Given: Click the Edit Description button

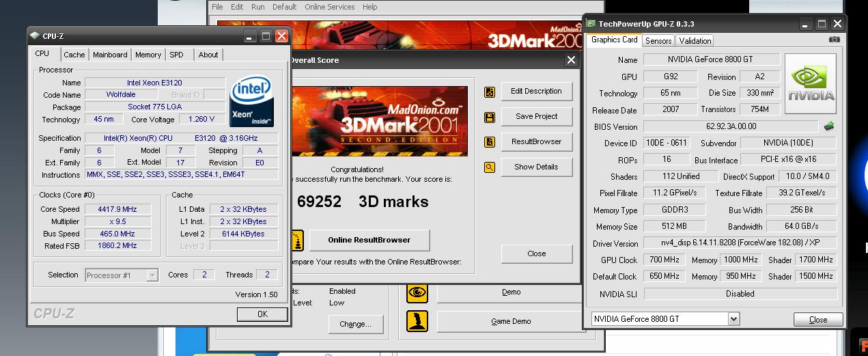Looking at the screenshot, I should point(536,91).
